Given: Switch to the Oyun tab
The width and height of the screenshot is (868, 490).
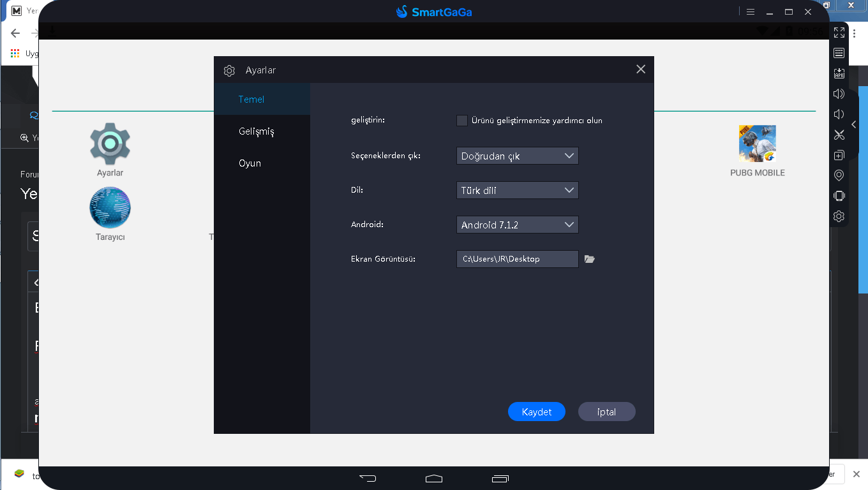Looking at the screenshot, I should (262, 163).
